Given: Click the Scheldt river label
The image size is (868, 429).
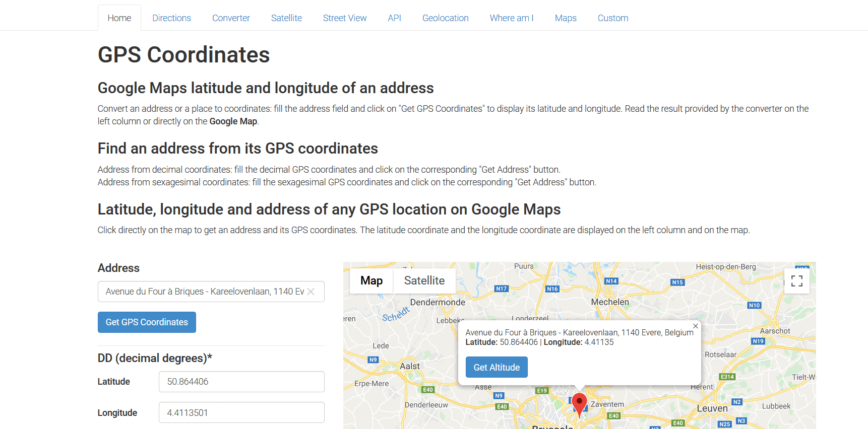Looking at the screenshot, I should coord(396,314).
